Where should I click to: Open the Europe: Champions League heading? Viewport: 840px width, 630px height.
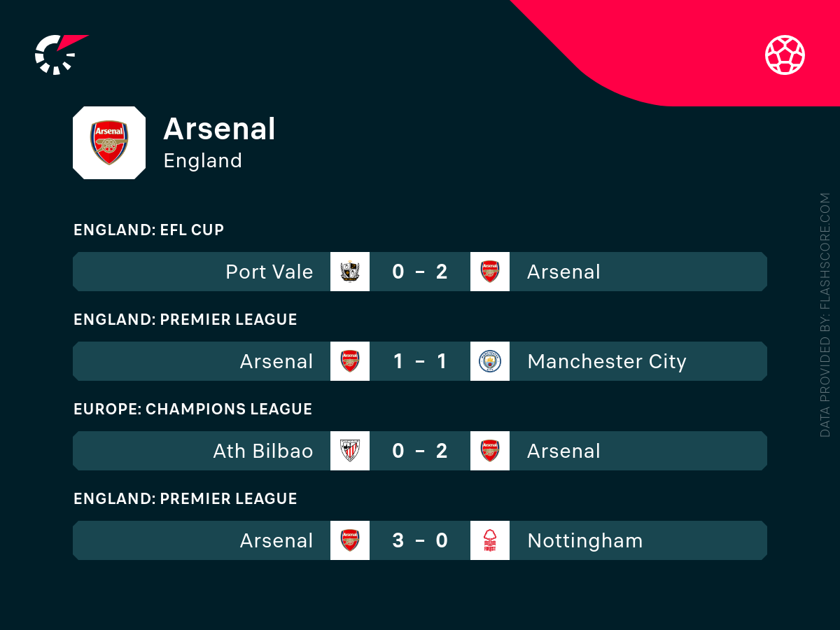pos(192,409)
